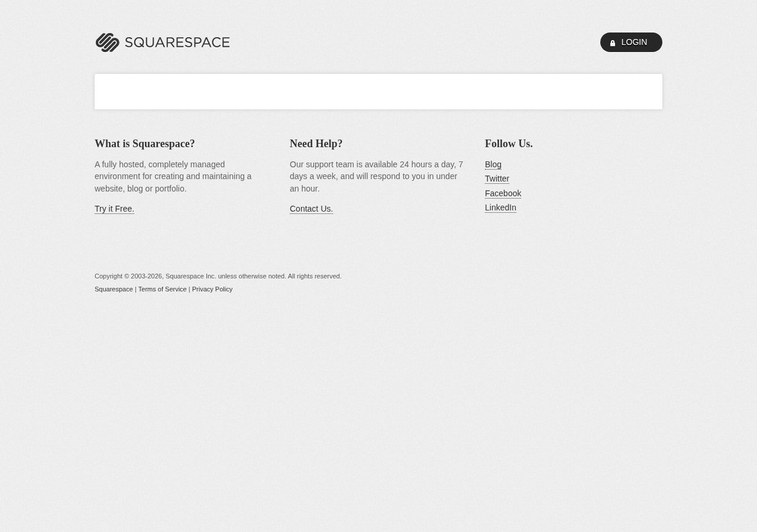The width and height of the screenshot is (757, 532).
Task: Click the Squarespace logo
Action: coord(163,43)
